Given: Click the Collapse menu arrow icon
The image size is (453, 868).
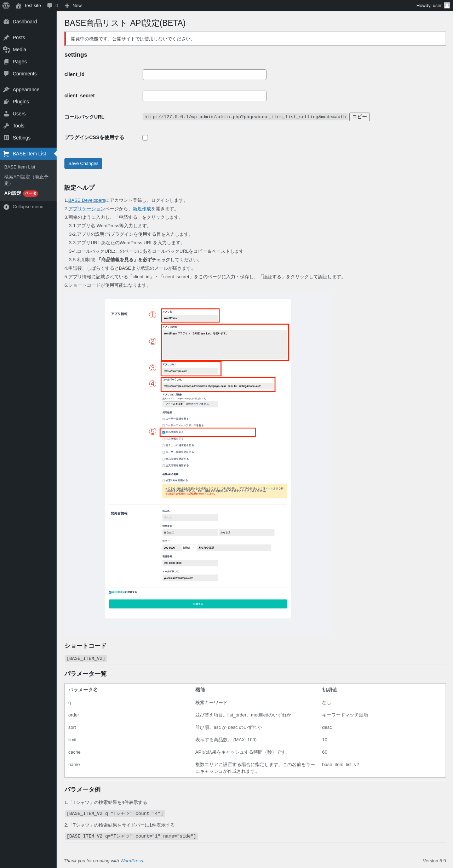Looking at the screenshot, I should click(x=6, y=207).
